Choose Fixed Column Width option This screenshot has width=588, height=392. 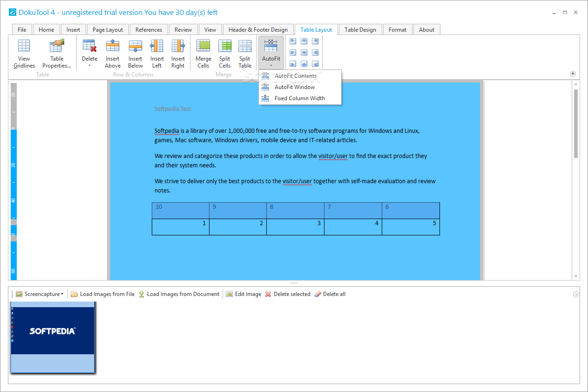click(x=300, y=98)
